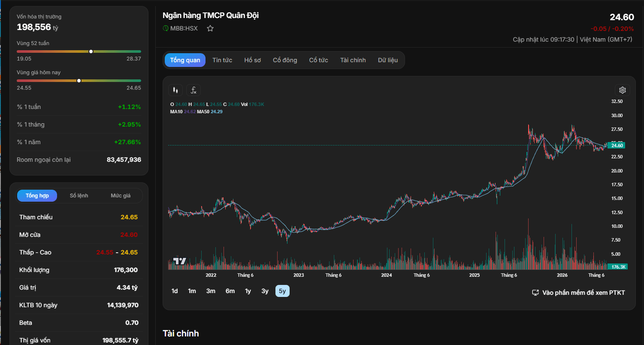Add MBB to favorites with star icon
The height and width of the screenshot is (345, 644).
[x=210, y=28]
